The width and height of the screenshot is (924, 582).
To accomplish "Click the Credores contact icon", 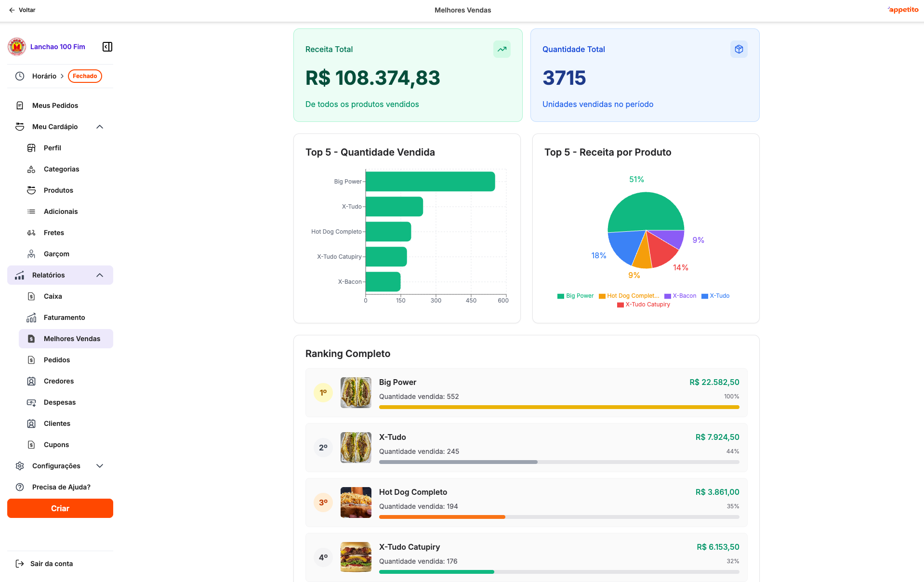I will (31, 381).
